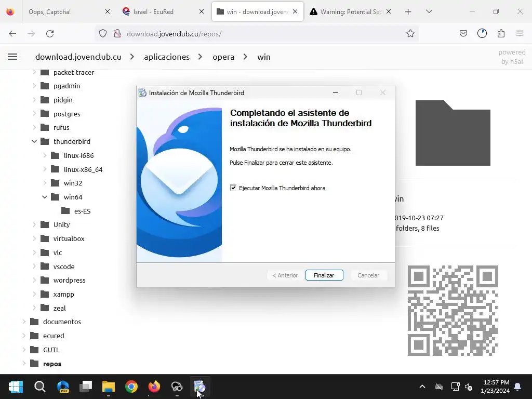Click the win breadcrumb
The image size is (532, 399).
click(x=263, y=57)
